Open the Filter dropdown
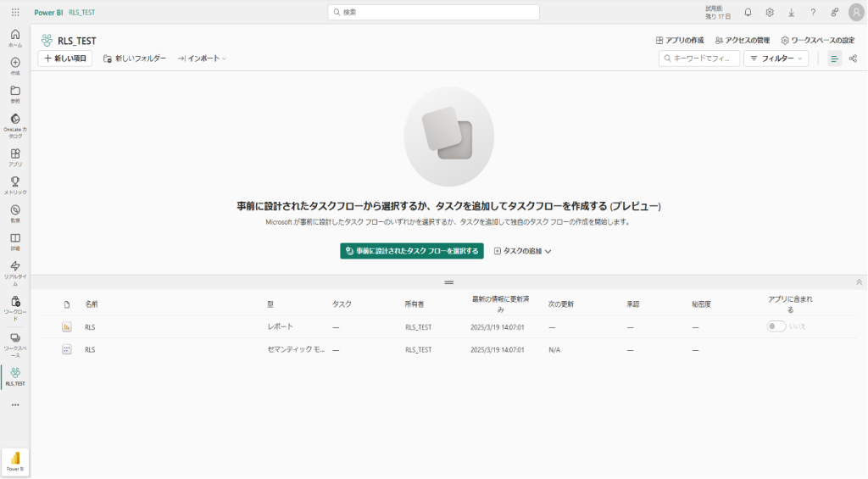Viewport: 868px width, 479px height. click(x=776, y=58)
